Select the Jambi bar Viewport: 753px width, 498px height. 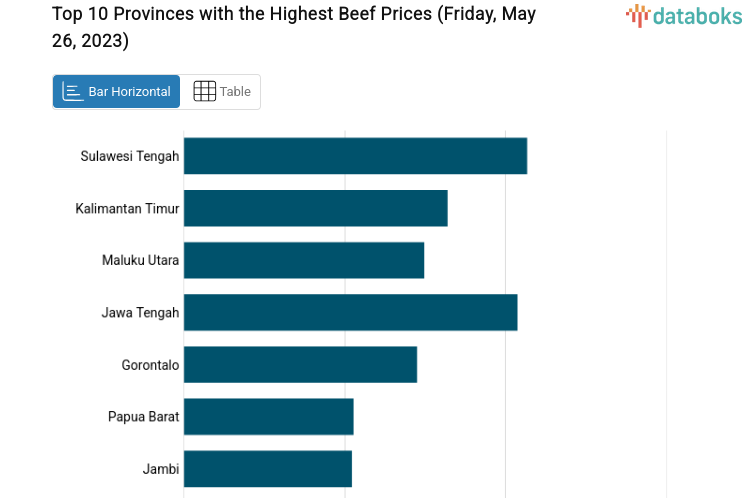[268, 468]
